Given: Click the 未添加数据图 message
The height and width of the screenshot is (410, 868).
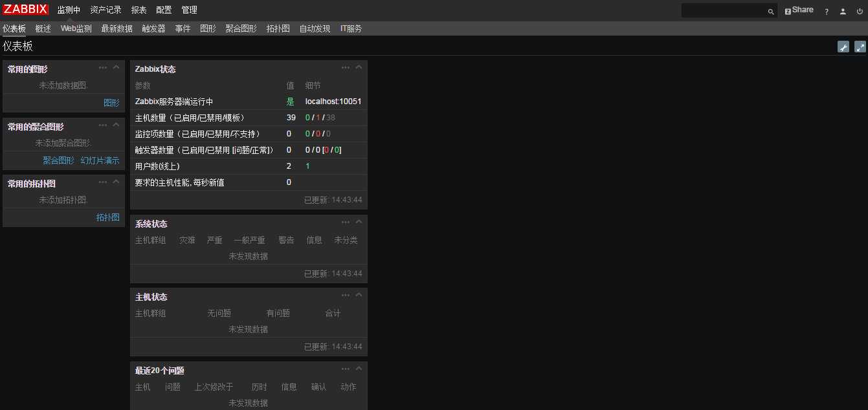Looking at the screenshot, I should (63, 85).
